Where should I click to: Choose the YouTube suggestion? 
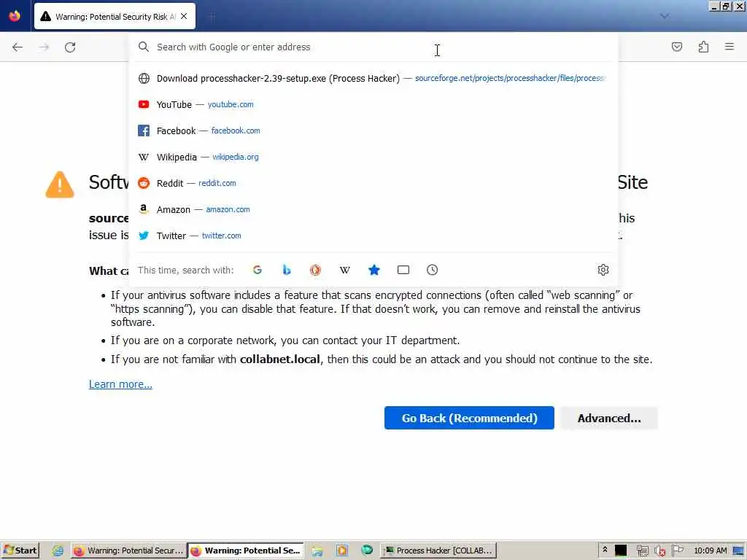click(373, 104)
